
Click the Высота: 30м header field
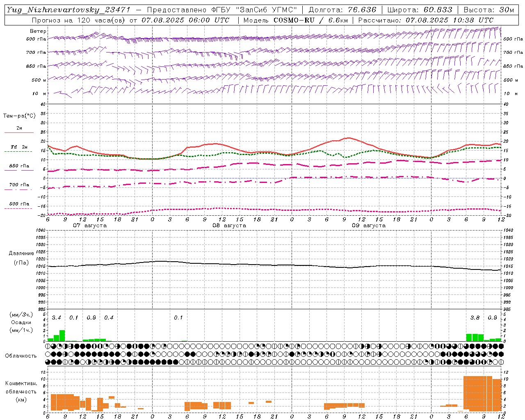[489, 10]
